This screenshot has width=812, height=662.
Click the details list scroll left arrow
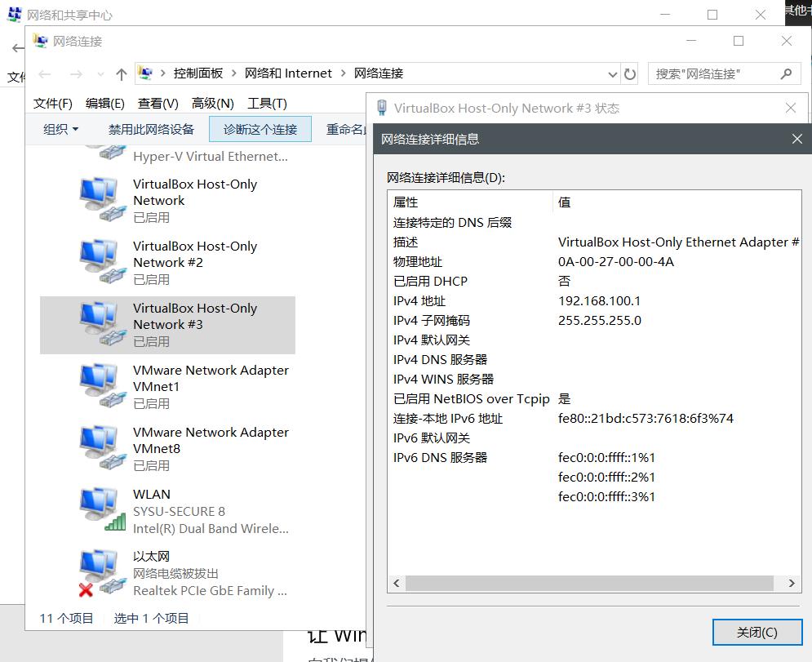pos(397,584)
